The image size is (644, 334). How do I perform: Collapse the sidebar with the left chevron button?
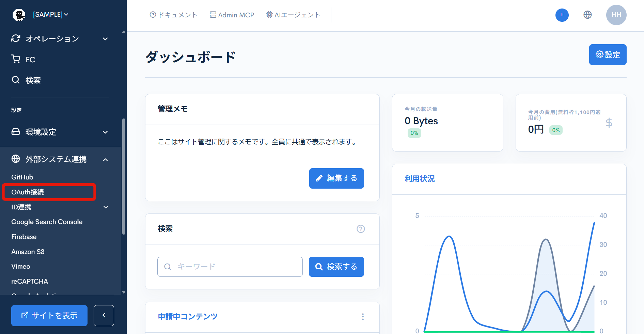(x=104, y=316)
